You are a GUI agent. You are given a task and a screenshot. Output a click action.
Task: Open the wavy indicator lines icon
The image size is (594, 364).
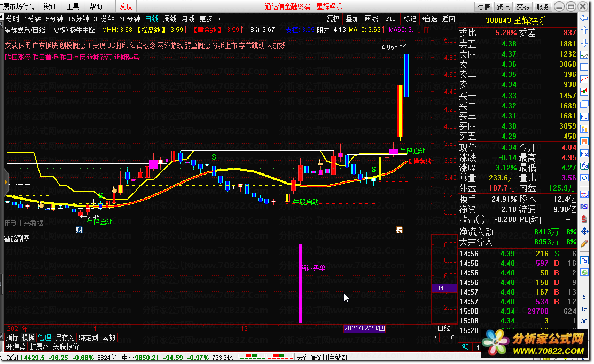[x=584, y=194]
